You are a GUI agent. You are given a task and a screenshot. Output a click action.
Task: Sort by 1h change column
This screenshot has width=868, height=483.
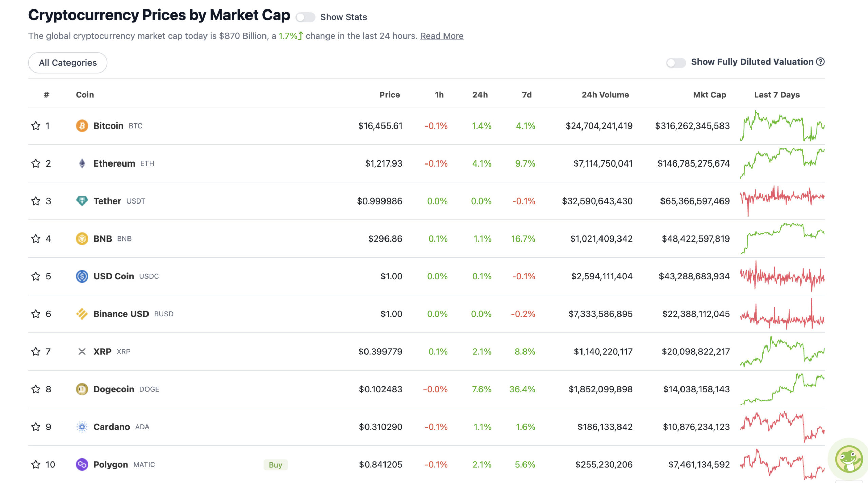439,95
